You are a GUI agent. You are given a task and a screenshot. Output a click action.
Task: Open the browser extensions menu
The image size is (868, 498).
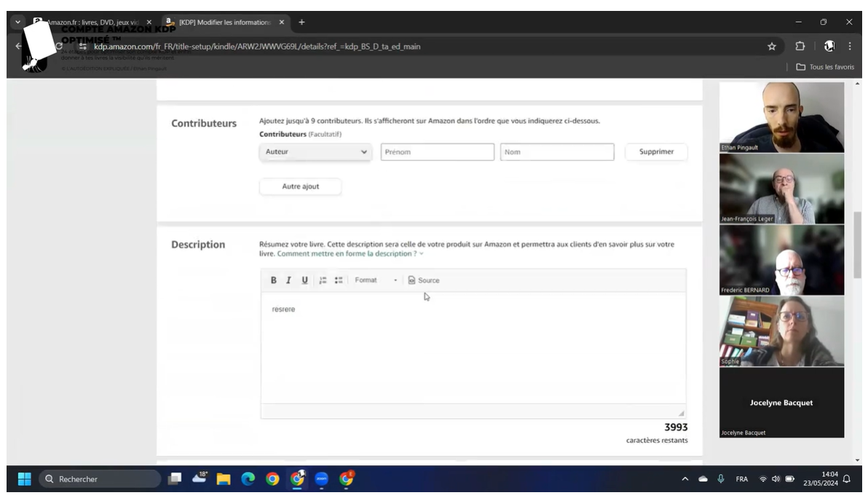tap(800, 47)
